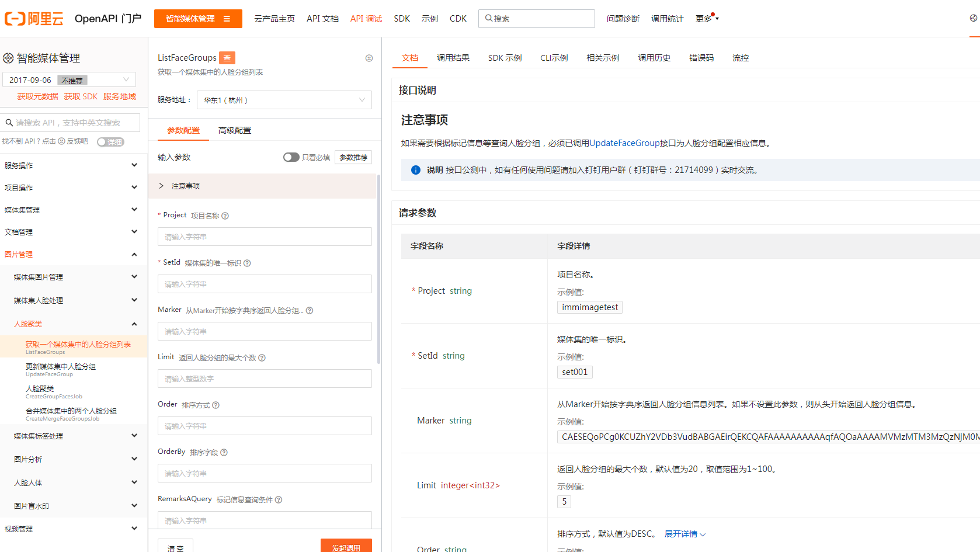980x552 pixels.
Task: Click the help icon next to Marker description
Action: (310, 310)
